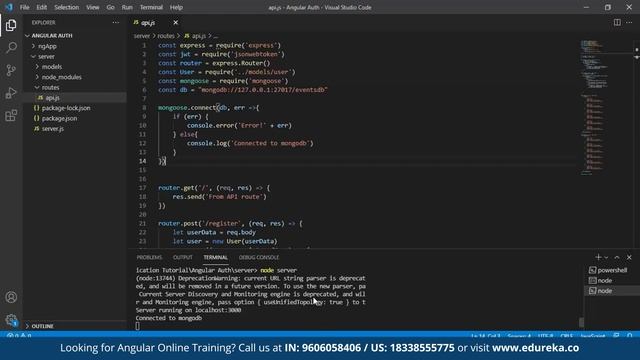Screen dimensions: 640x360
Task: Switch to the PROBLEMS panel tab
Action: click(149, 257)
